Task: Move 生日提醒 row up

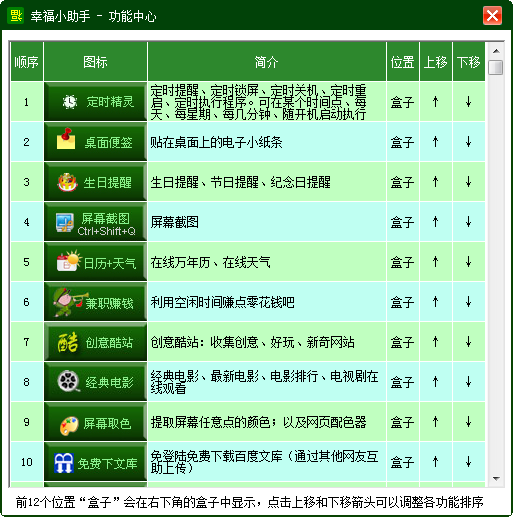Action: coord(435,182)
